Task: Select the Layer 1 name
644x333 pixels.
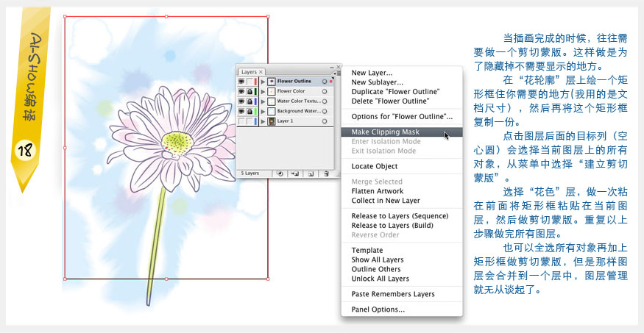Action: (x=286, y=121)
